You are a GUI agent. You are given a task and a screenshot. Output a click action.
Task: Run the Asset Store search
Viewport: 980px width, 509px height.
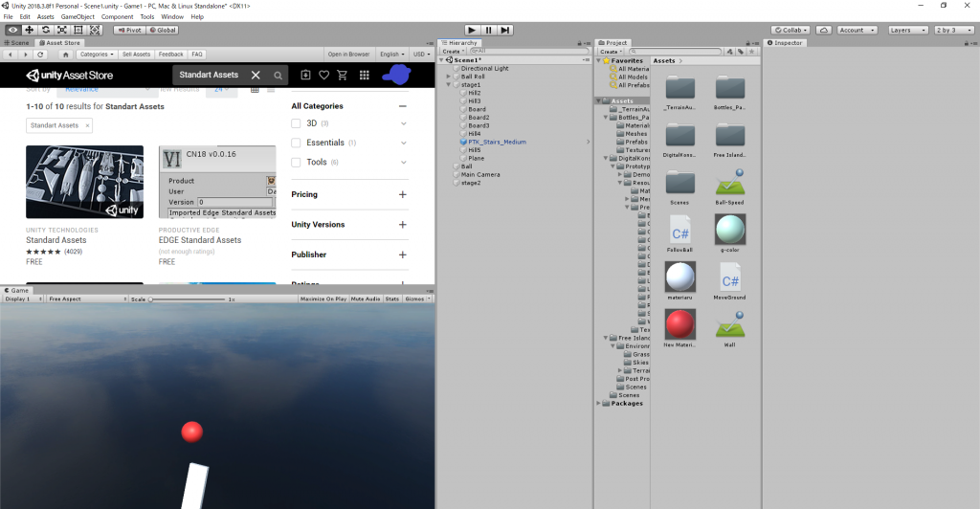(278, 75)
